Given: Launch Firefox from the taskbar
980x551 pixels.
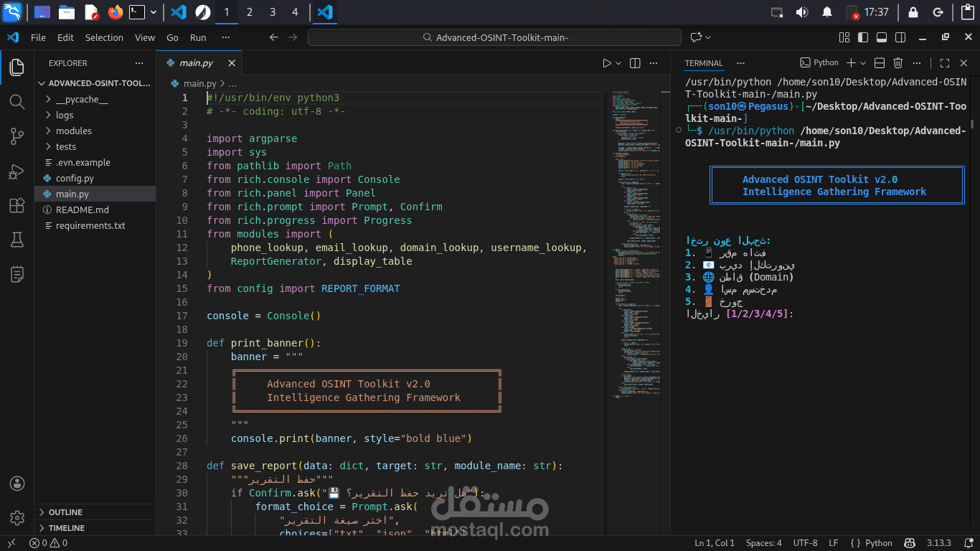Looking at the screenshot, I should coord(116,12).
